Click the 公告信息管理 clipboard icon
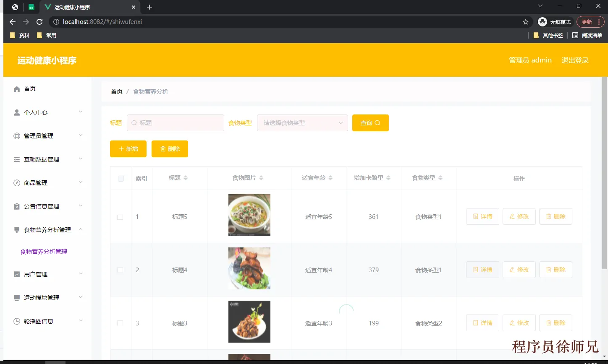The height and width of the screenshot is (364, 608). [x=17, y=206]
